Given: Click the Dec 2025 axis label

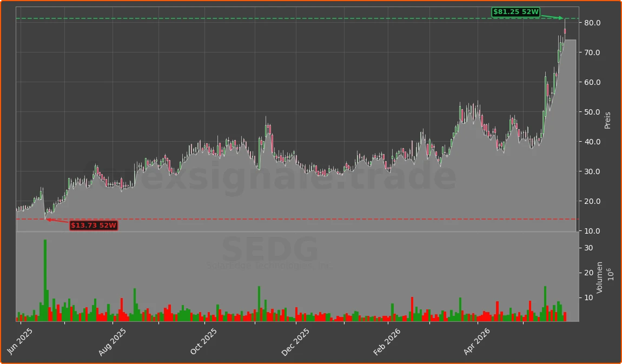Looking at the screenshot, I should (295, 341).
